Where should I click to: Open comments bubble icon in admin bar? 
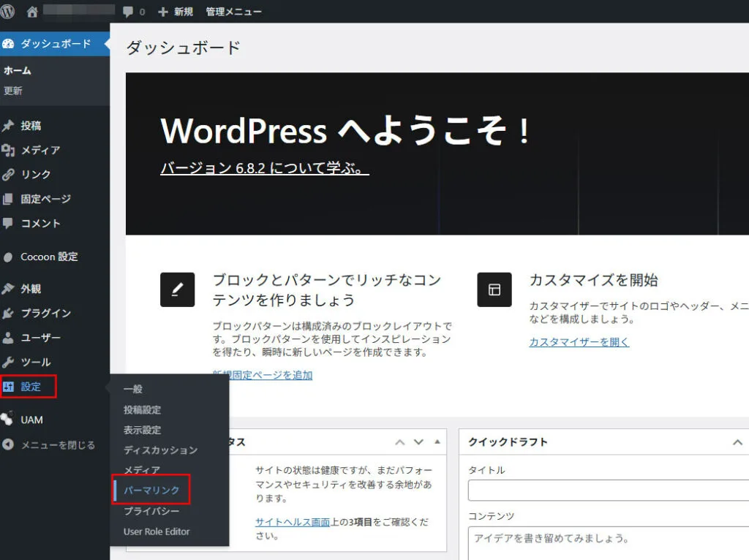[129, 12]
